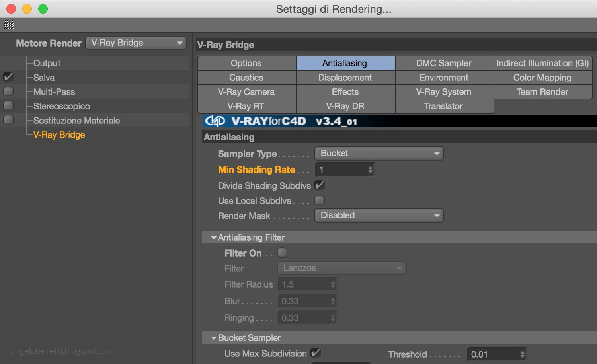
Task: Switch to the Caustics tab
Action: click(x=247, y=78)
